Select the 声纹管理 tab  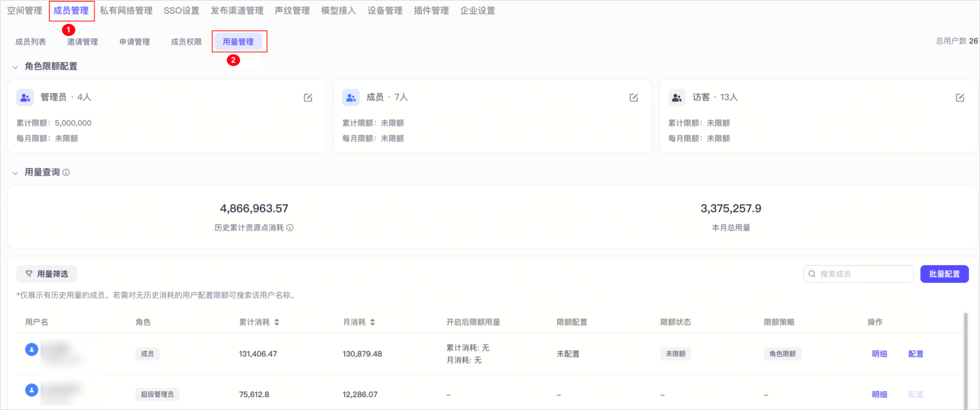tap(292, 11)
